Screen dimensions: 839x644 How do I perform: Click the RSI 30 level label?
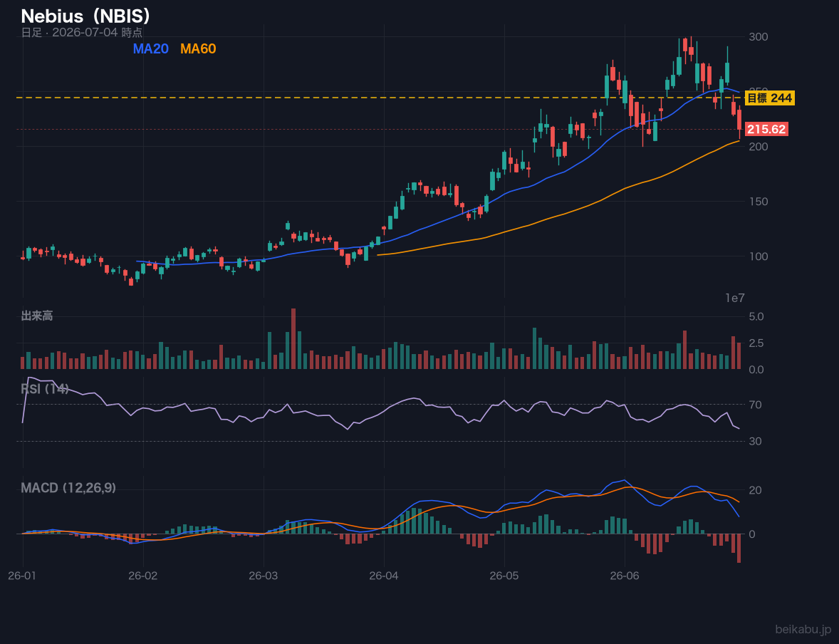[x=755, y=442]
